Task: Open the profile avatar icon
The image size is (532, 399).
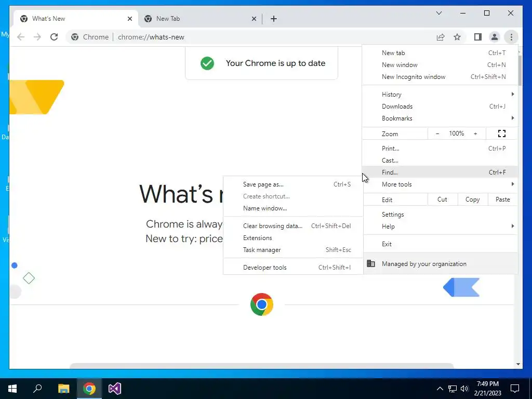Action: (x=495, y=37)
